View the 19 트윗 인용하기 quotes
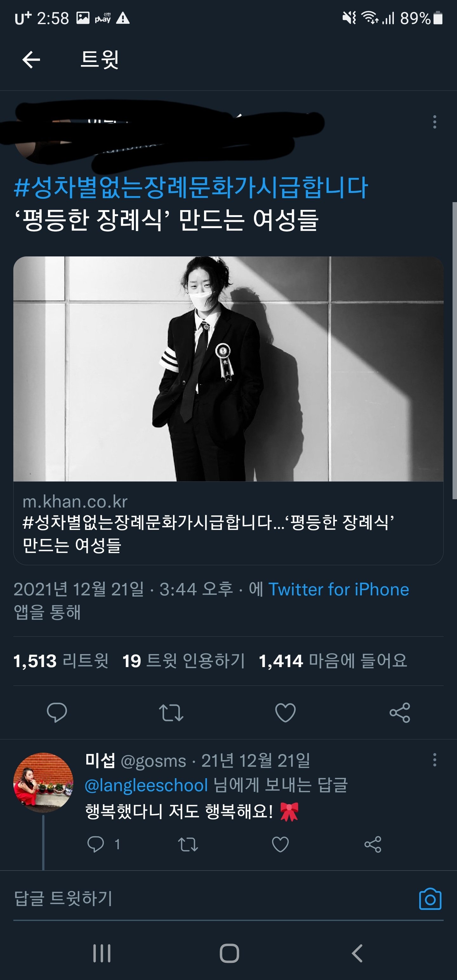Image resolution: width=457 pixels, height=980 pixels. (183, 661)
